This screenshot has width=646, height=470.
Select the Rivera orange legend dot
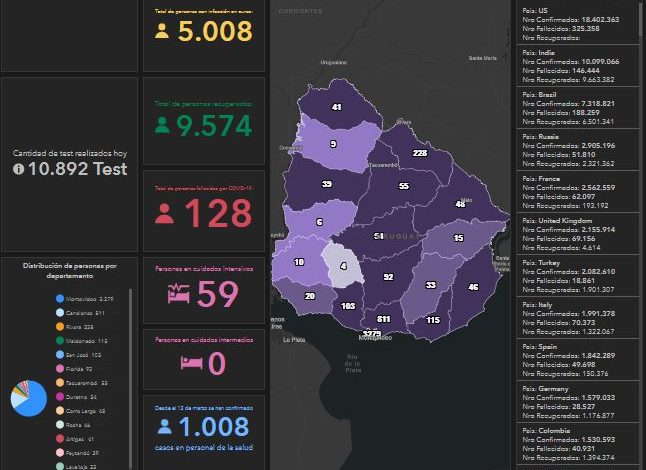60,326
